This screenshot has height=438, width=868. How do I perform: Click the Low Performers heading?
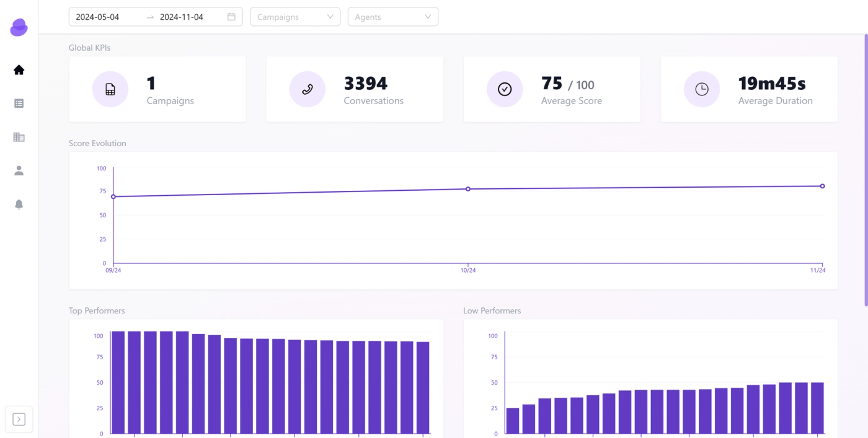(x=492, y=310)
